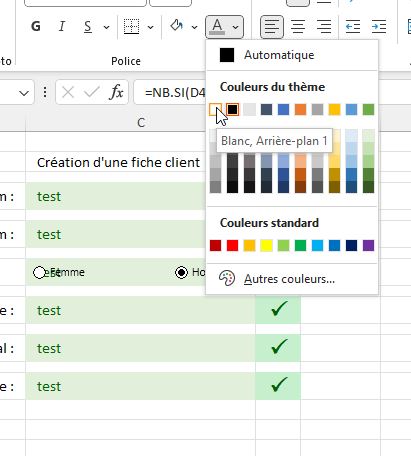Apply cell borders icon
The width and height of the screenshot is (411, 456).
point(131,26)
